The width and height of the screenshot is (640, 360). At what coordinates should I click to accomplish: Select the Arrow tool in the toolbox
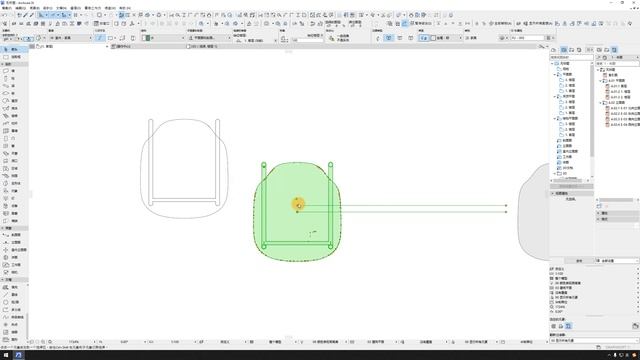point(14,49)
